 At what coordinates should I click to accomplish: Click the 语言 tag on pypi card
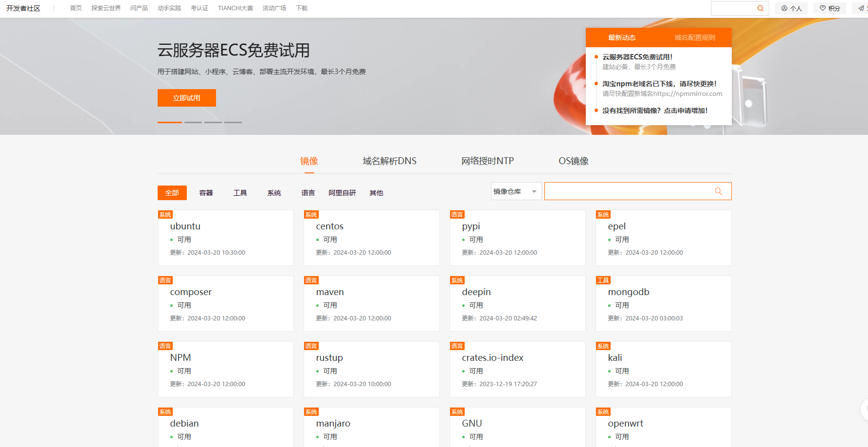click(x=457, y=214)
